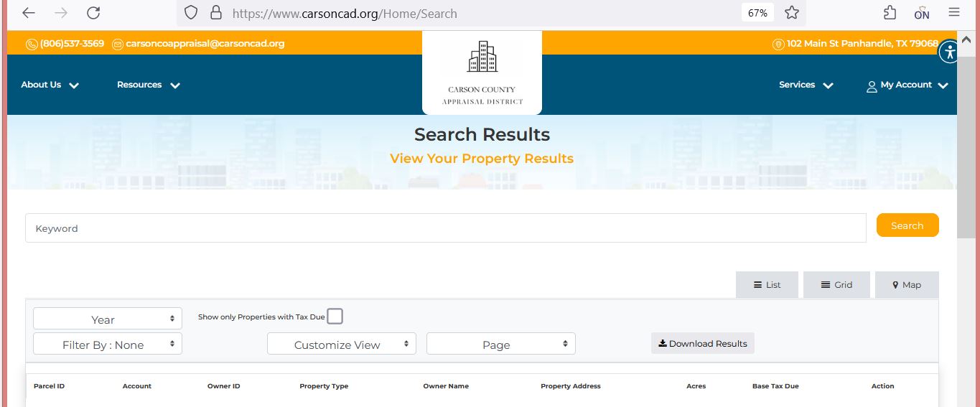Click the Account column header
The height and width of the screenshot is (407, 980).
137,386
